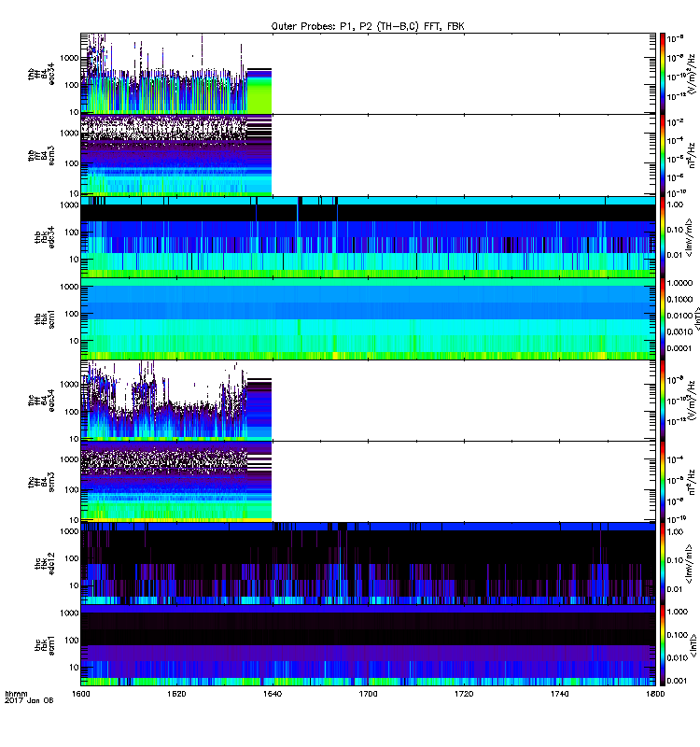Screen dimensions: 700x747
Task: Click the 10 frequency tick on thb fbk edc34 panel
Action: 74,260
